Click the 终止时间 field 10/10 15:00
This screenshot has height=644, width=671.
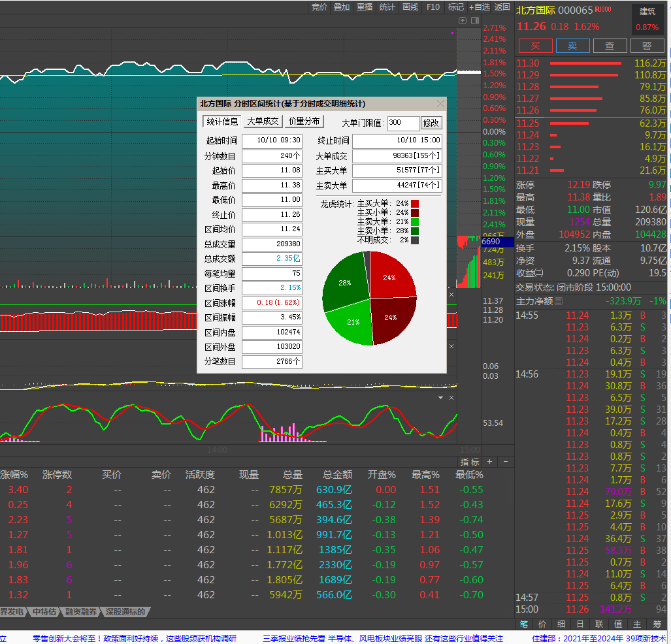397,140
